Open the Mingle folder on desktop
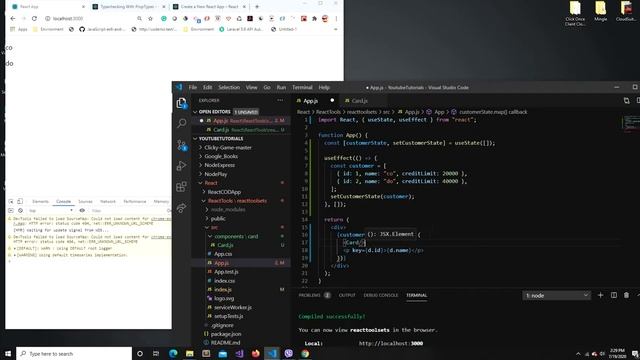 coord(600,11)
